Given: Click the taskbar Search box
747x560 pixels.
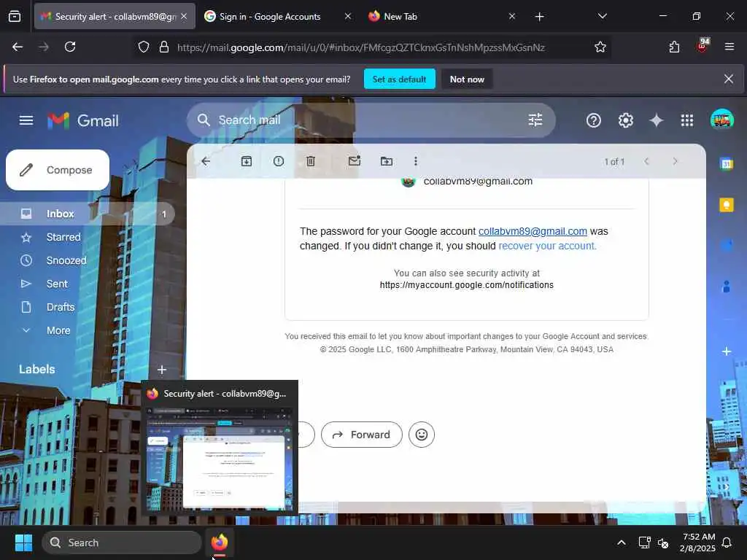Looking at the screenshot, I should point(122,542).
